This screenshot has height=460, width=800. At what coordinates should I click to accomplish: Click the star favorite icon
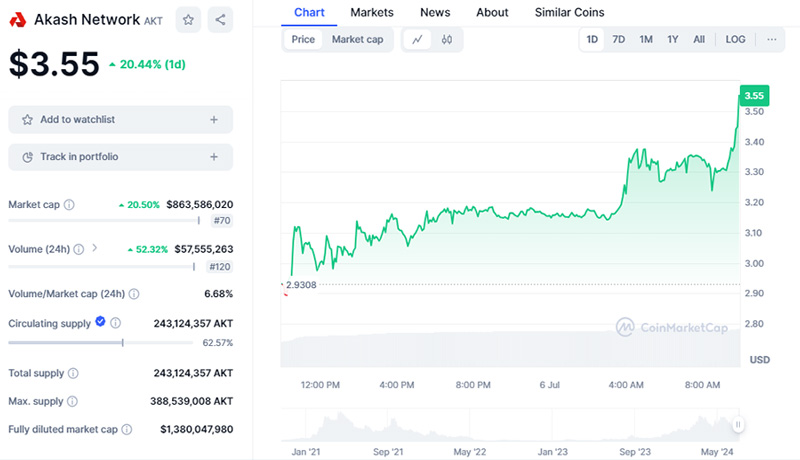click(187, 19)
